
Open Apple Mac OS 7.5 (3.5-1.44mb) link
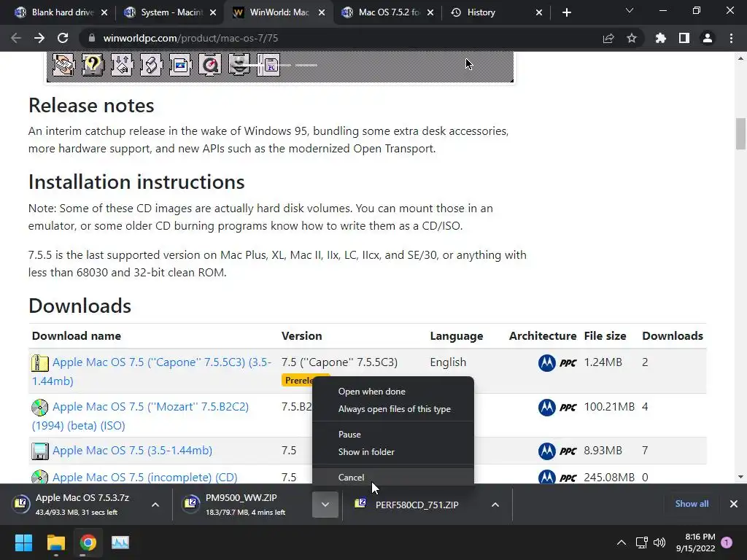[132, 451]
